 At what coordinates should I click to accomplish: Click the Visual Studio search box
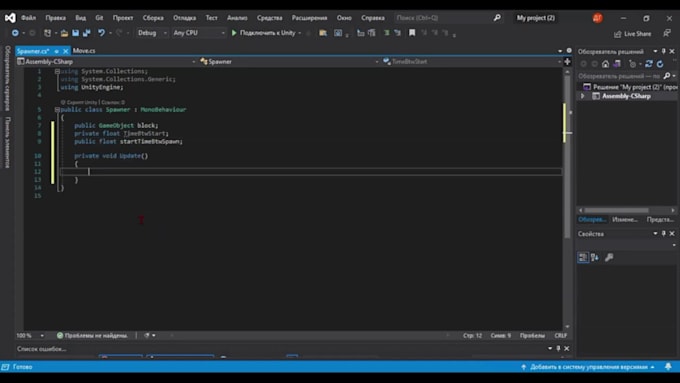point(448,18)
